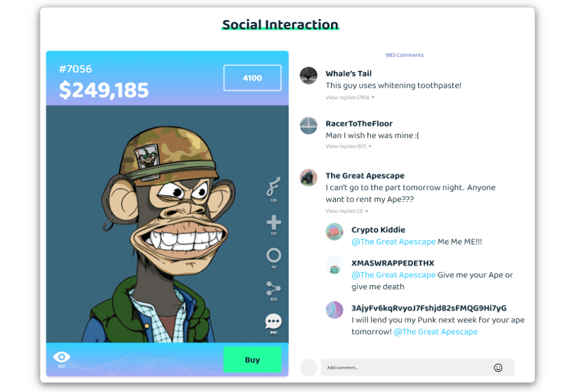Screen dimensions: 575x392
Task: Click the ape NFT artwork image
Action: coord(167,224)
